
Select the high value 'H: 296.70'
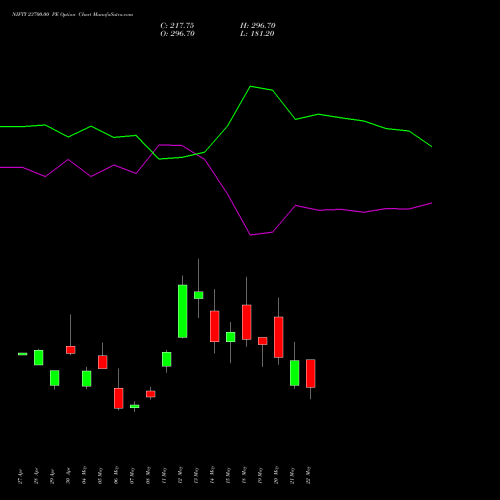(258, 26)
